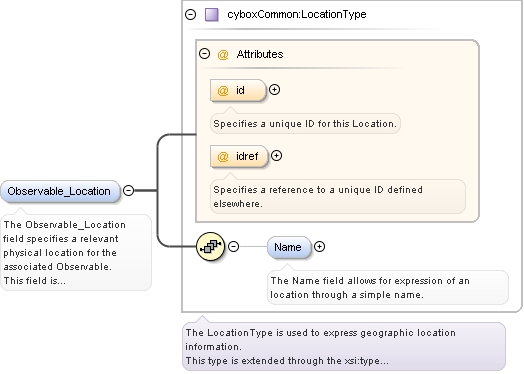Image resolution: width=524 pixels, height=374 pixels.
Task: Expand the id attribute plus sign
Action: (274, 90)
